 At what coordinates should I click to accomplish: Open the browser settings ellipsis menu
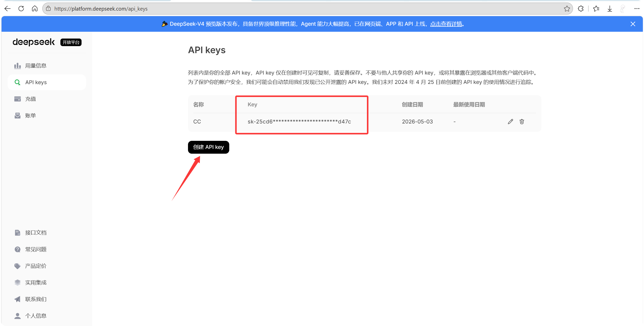coord(637,9)
